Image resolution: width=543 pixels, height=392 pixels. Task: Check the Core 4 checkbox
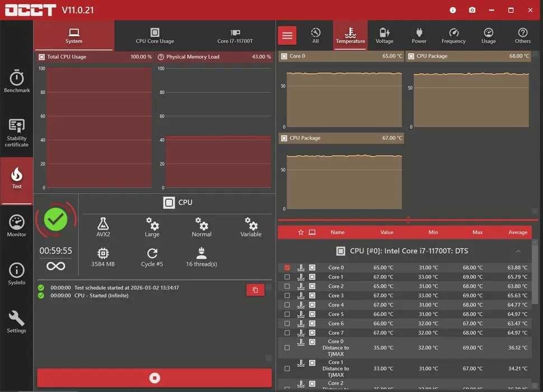(287, 305)
